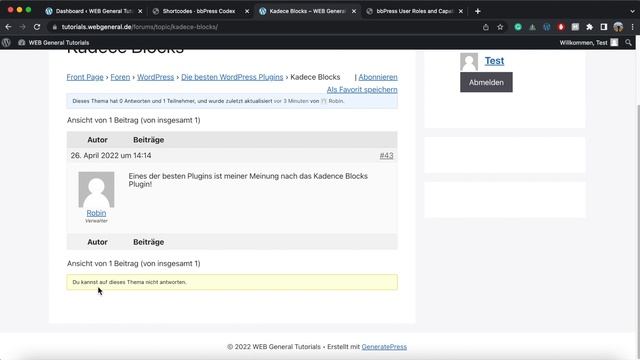Open post permalink #43
Screen dimensions: 640x360
click(386, 156)
